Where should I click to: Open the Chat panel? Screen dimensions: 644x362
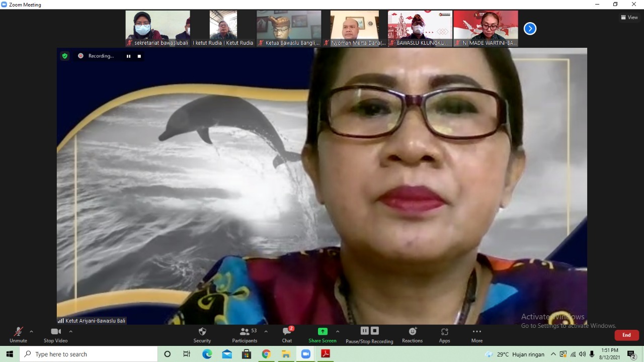tap(287, 335)
